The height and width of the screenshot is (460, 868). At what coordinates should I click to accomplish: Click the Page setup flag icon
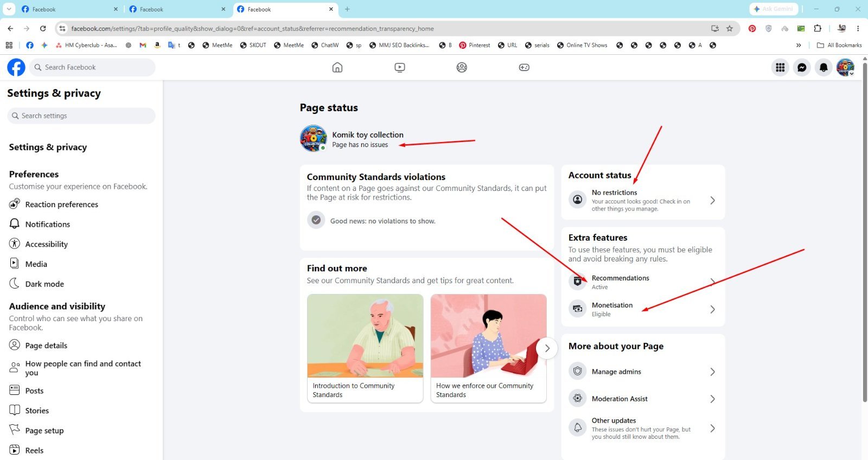pos(15,430)
